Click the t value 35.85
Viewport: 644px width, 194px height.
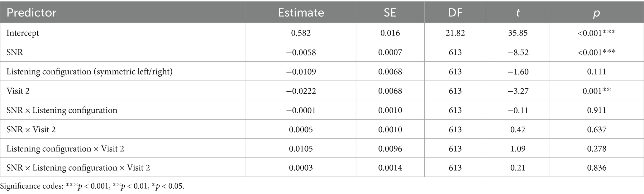point(518,33)
